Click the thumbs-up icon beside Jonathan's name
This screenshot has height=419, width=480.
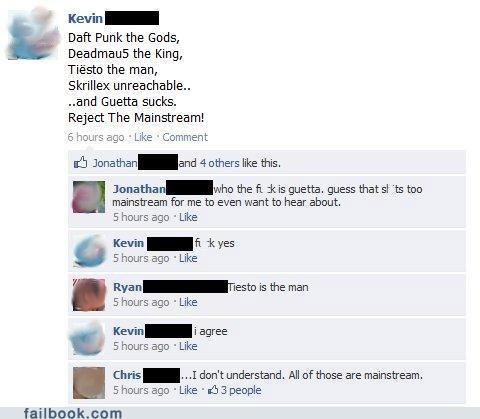[80, 163]
